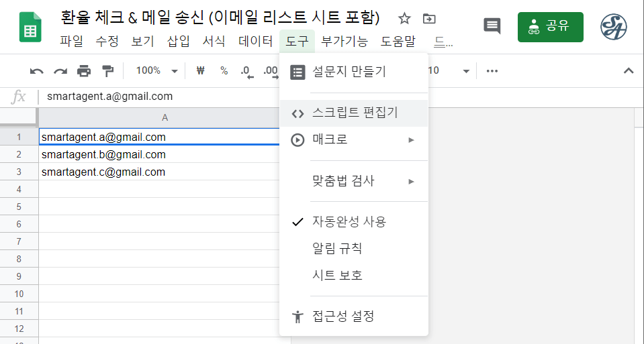The image size is (644, 344).
Task: Star this spreadsheet document
Action: [x=404, y=19]
